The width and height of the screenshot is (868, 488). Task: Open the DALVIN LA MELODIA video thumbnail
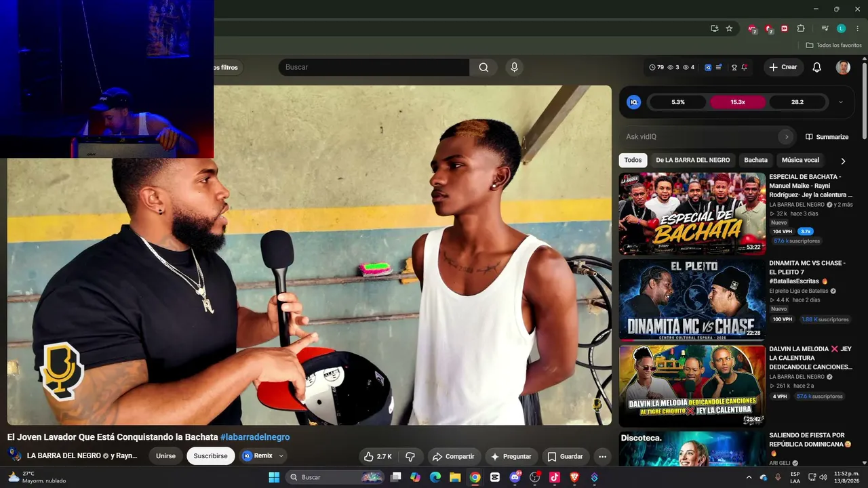[692, 386]
